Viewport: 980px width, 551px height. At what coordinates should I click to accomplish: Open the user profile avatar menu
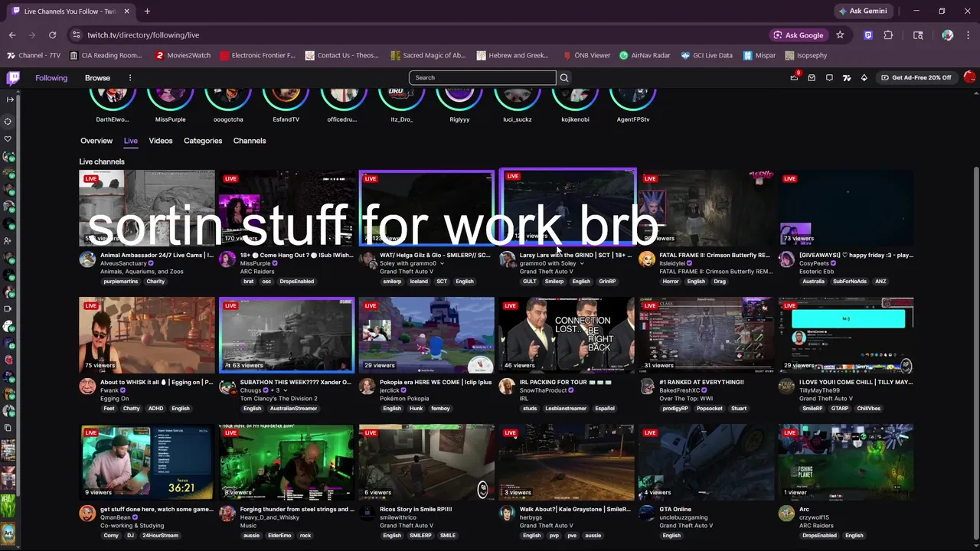pyautogui.click(x=969, y=77)
